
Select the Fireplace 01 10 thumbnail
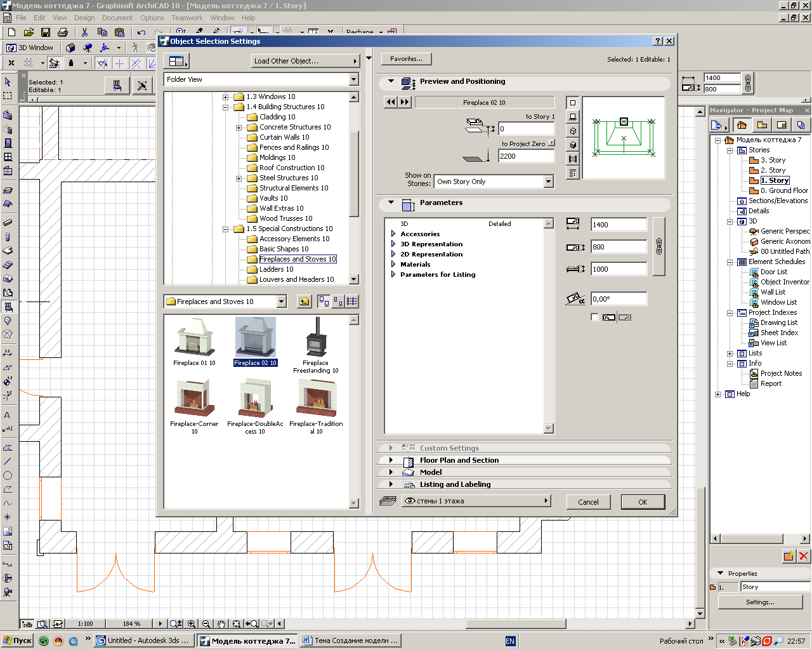coord(194,342)
